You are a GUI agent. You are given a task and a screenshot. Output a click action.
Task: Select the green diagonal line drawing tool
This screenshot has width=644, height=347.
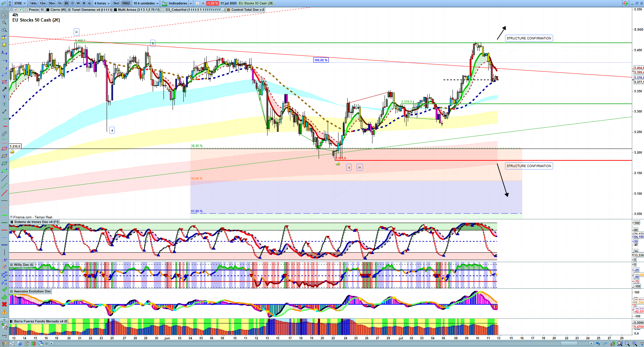coord(4,186)
